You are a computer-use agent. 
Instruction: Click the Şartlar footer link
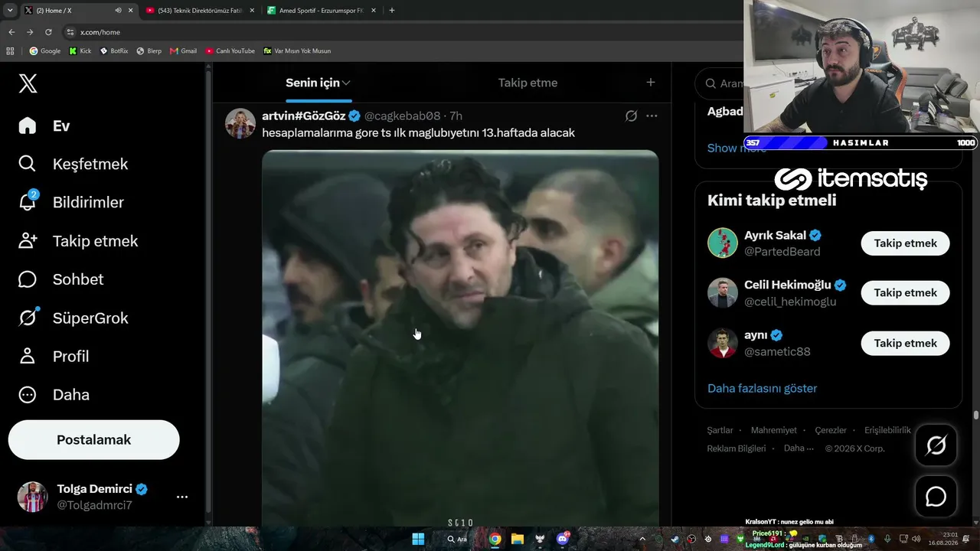click(720, 430)
